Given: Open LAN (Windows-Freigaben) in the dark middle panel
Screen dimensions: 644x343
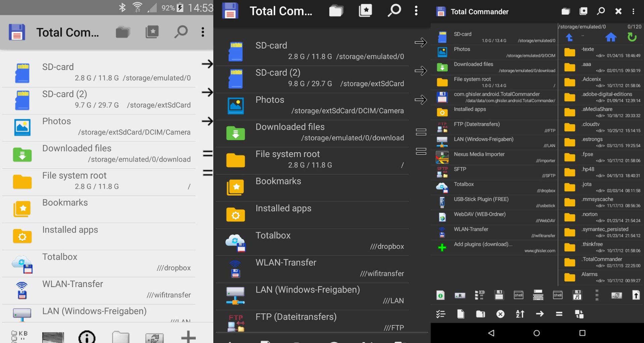Looking at the screenshot, I should 312,296.
